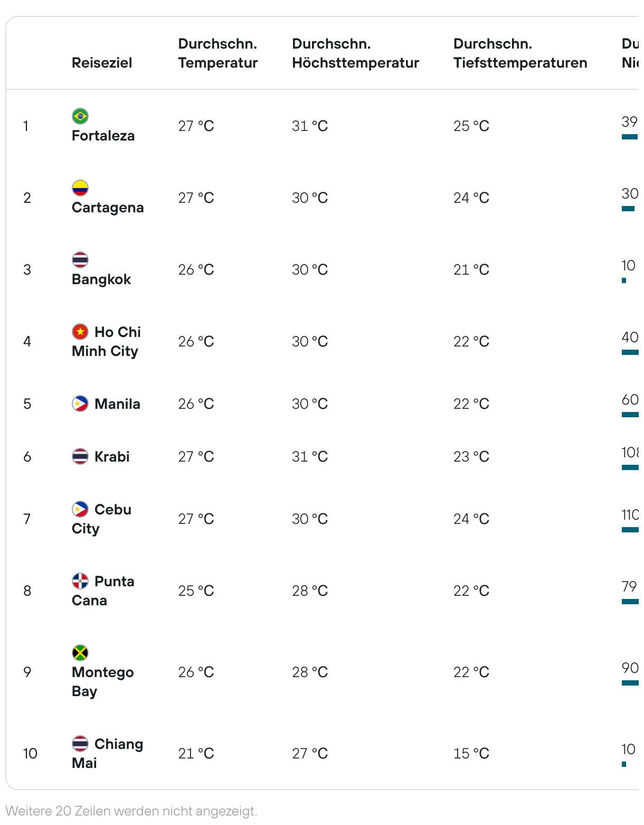
Task: Open the Fortaleza destination name
Action: (x=103, y=136)
